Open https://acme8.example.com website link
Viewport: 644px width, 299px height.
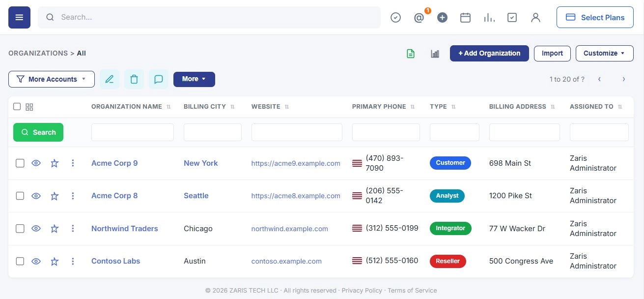(296, 196)
